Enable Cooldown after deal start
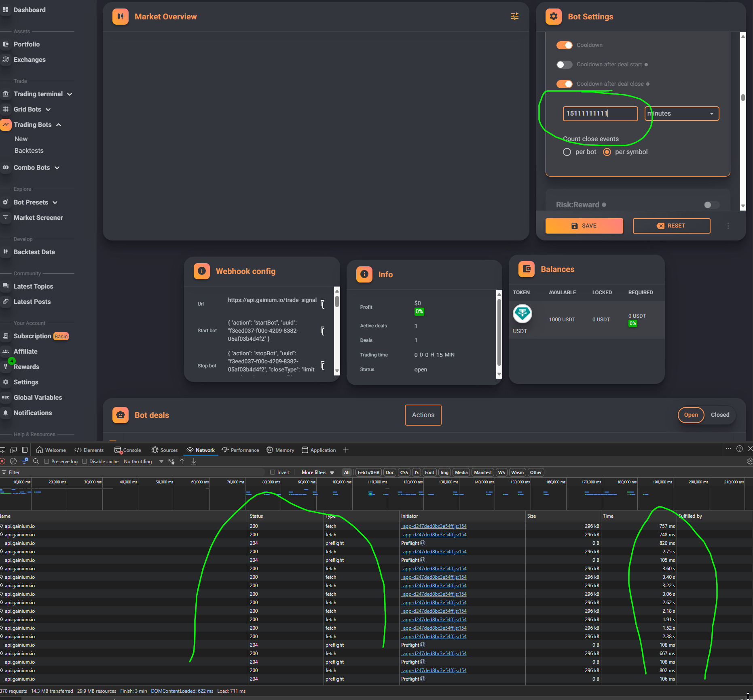This screenshot has width=753, height=700. pyautogui.click(x=565, y=64)
